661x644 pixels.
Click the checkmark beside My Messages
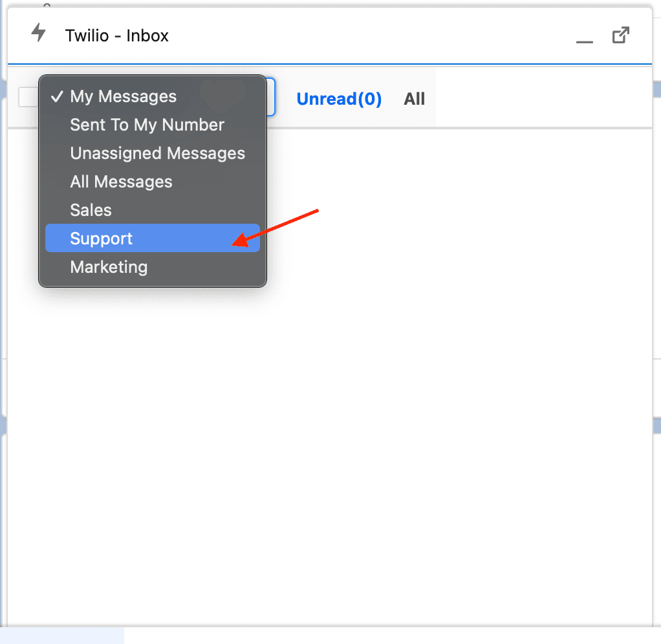pyautogui.click(x=57, y=96)
